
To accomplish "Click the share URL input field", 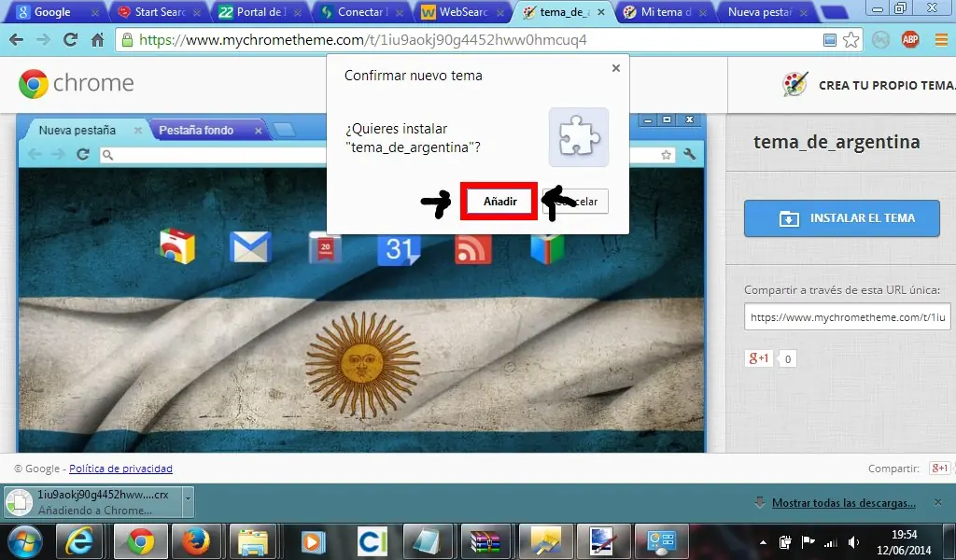I will point(846,316).
